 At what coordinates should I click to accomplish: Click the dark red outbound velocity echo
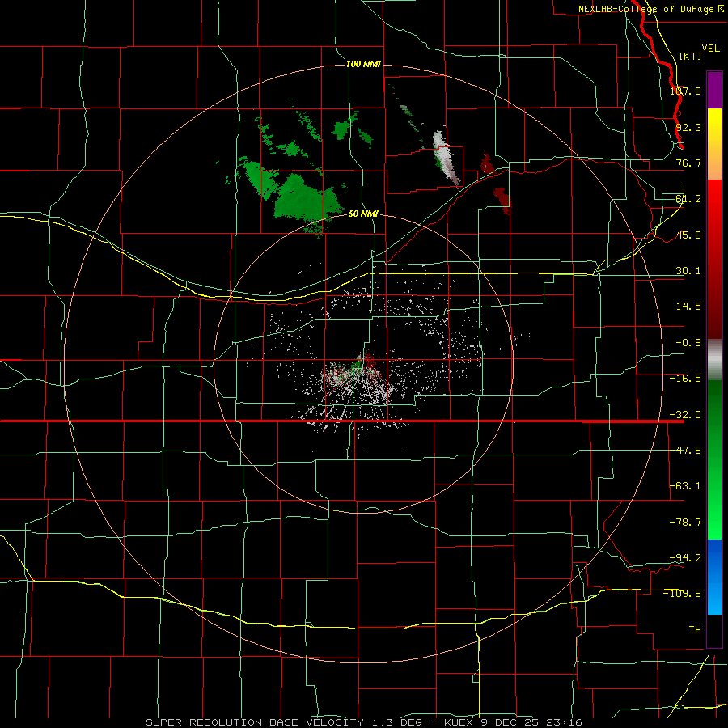click(x=503, y=200)
